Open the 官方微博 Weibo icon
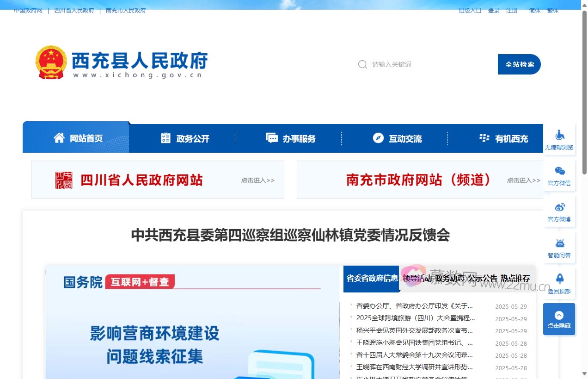The image size is (588, 379). (x=559, y=207)
